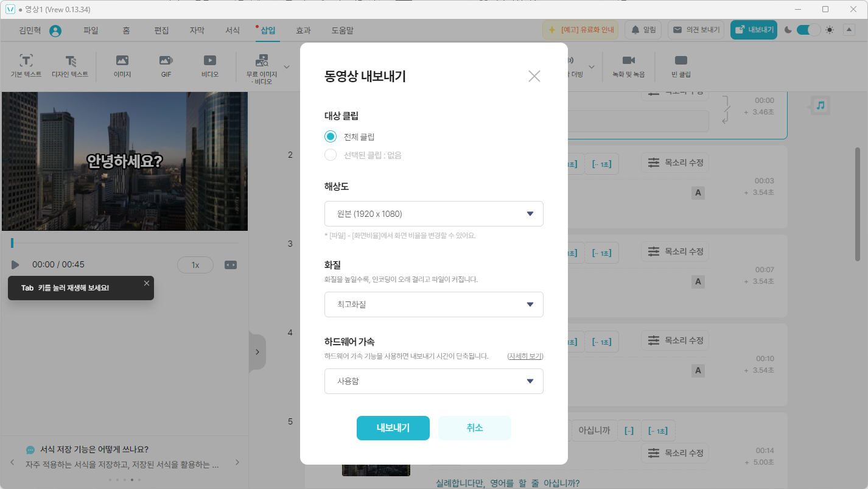Image resolution: width=868 pixels, height=489 pixels.
Task: Insert a GIF from the toolbar
Action: 166,66
